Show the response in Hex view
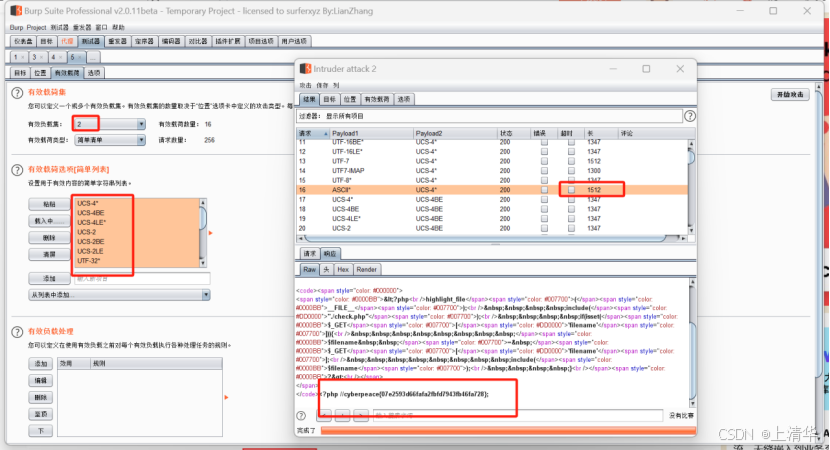Viewport: 830px width, 450px height. [x=343, y=269]
